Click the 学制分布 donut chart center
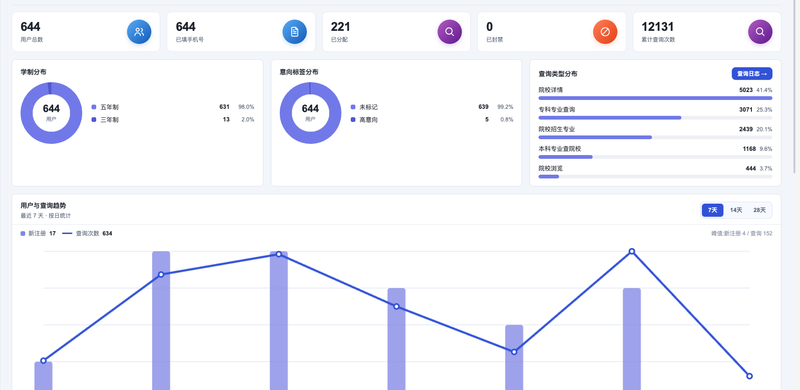 click(x=51, y=113)
